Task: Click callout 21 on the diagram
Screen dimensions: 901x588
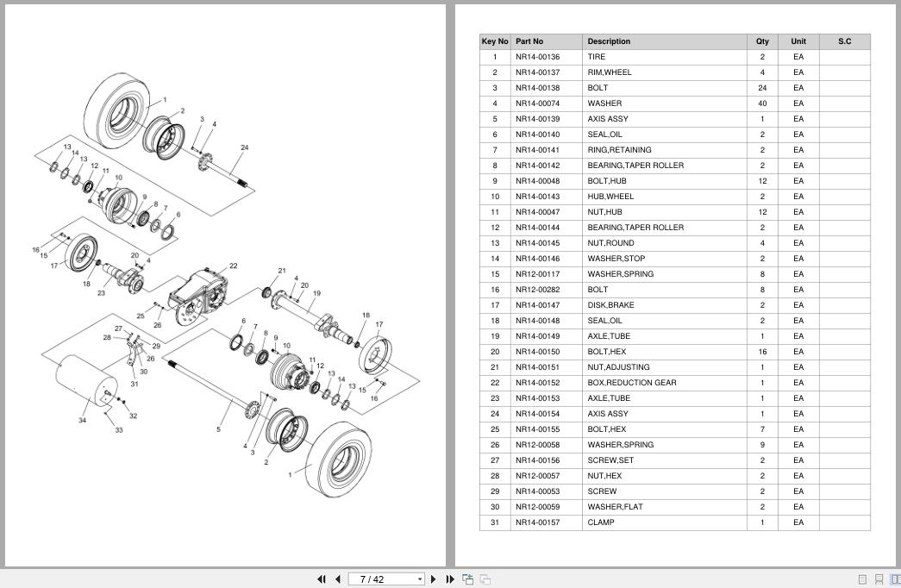Action: [282, 270]
